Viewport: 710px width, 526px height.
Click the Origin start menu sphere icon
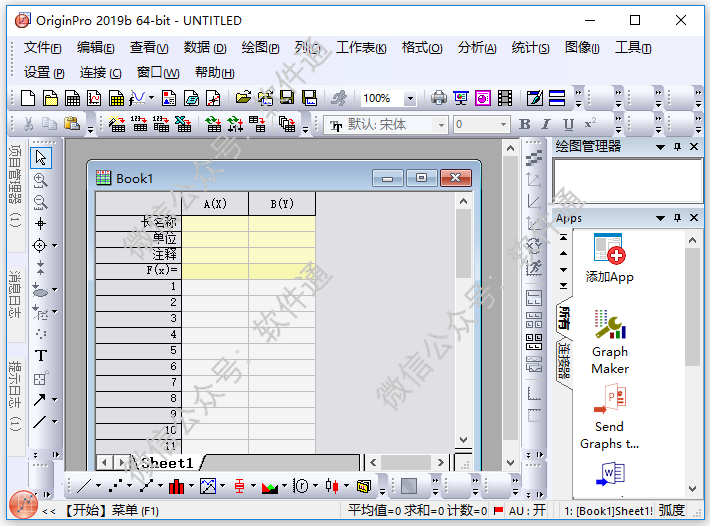23,505
